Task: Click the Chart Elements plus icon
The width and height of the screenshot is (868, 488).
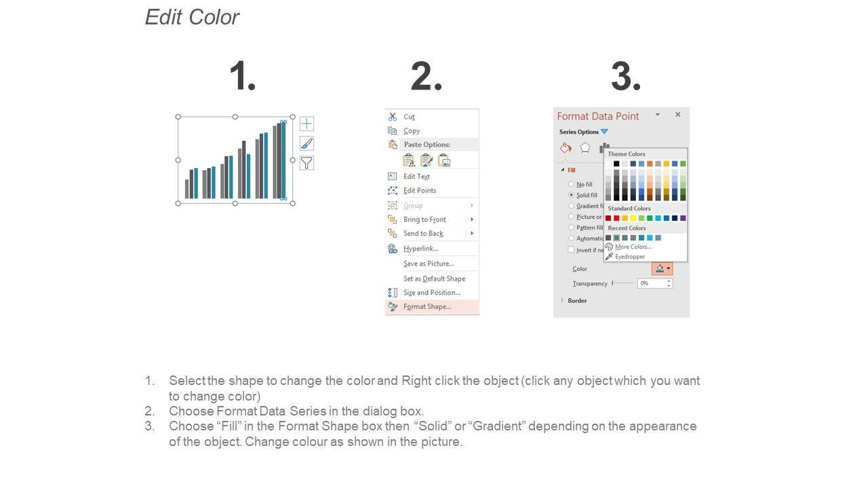Action: coord(307,124)
